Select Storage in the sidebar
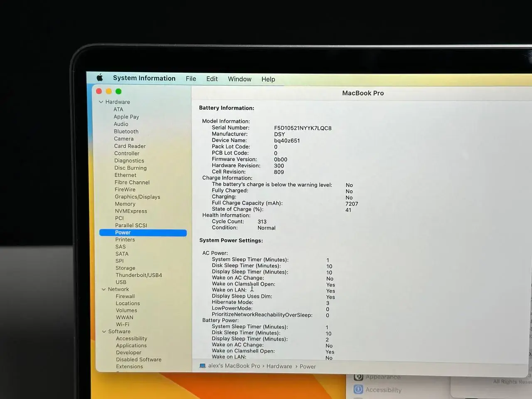The width and height of the screenshot is (532, 399). tap(126, 268)
